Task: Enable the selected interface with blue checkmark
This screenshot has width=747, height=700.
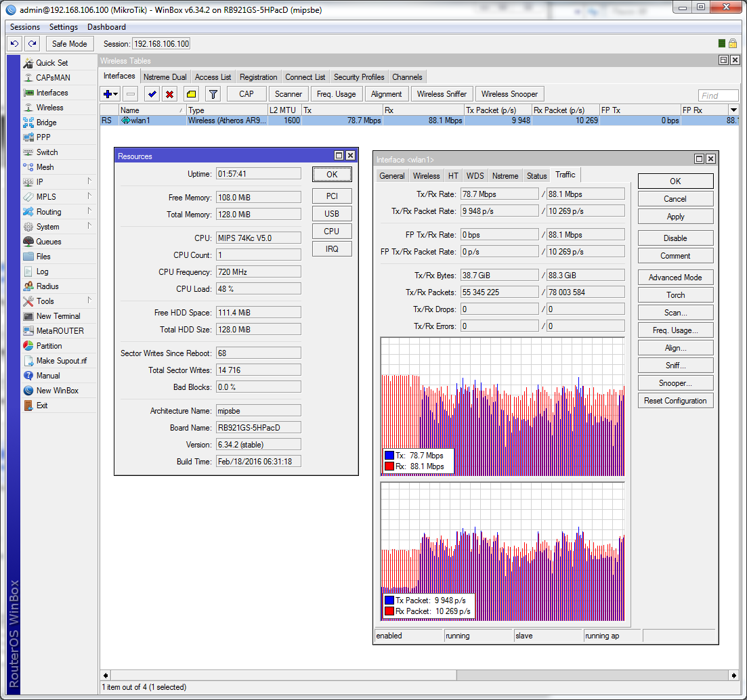Action: [152, 94]
